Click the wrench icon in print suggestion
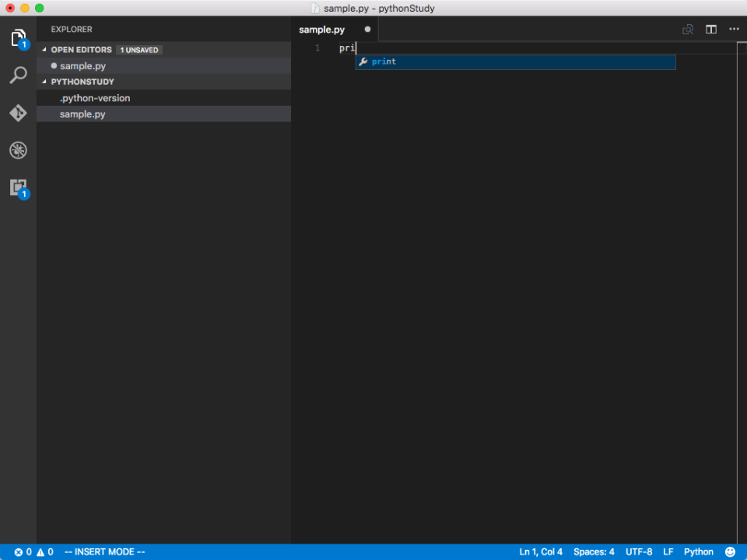The height and width of the screenshot is (560, 747). pos(363,62)
